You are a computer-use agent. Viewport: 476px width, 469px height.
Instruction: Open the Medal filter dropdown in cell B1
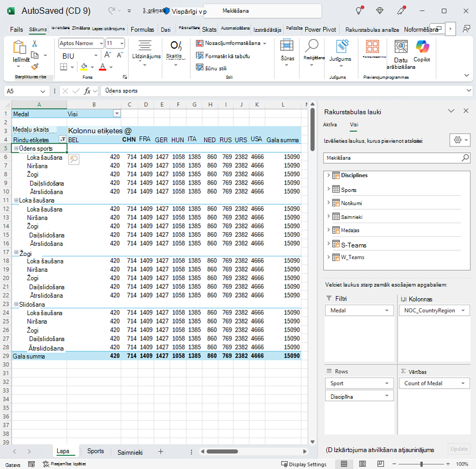(116, 114)
